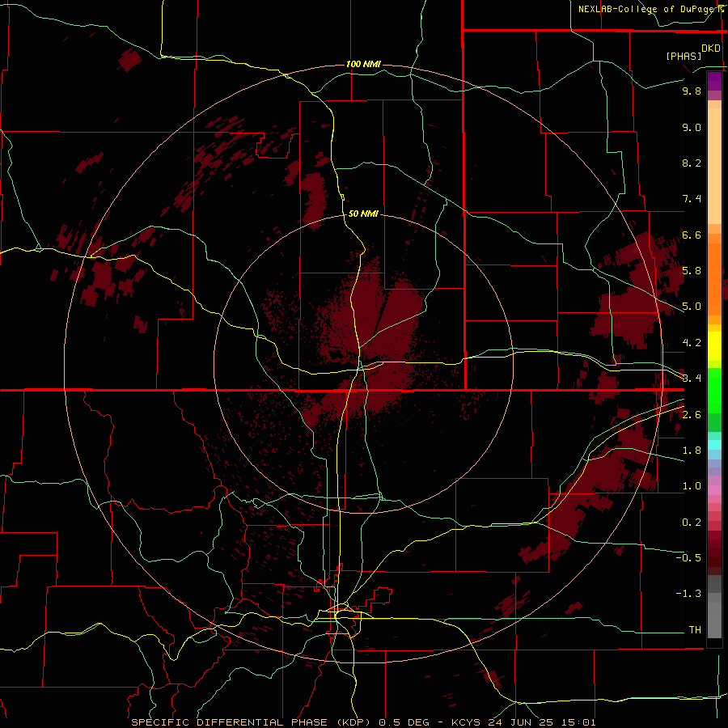Pick the bright green band on the color scale
Screen dimensions: 728x728
714,390
